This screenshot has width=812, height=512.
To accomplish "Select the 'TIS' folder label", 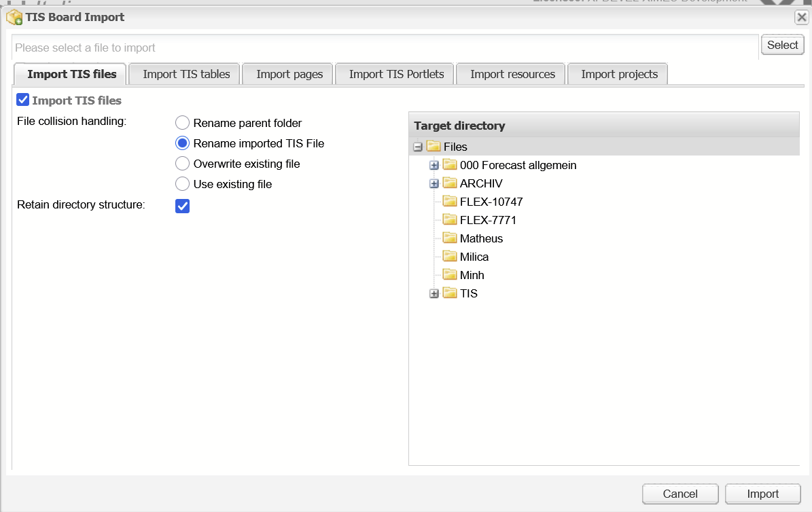I will 469,293.
